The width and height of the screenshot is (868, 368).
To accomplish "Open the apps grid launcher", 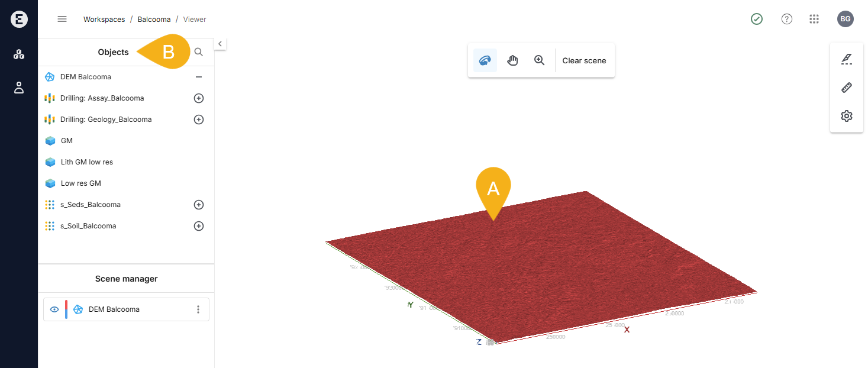I will [814, 19].
